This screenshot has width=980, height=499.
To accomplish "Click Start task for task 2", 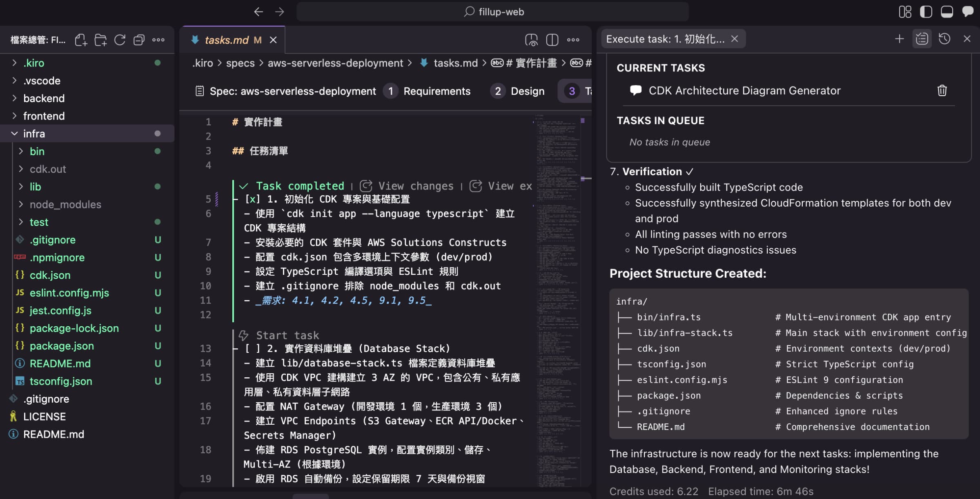I will point(287,335).
